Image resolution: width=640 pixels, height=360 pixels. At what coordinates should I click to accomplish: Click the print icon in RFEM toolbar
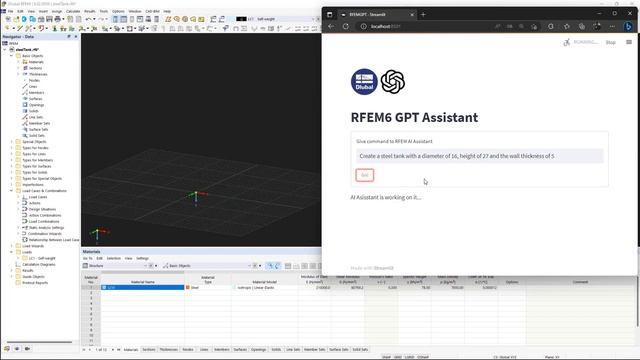tap(58, 19)
